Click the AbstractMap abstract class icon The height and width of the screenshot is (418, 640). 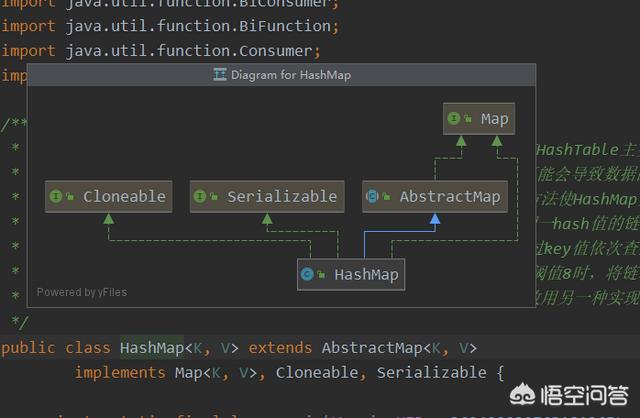(x=373, y=197)
